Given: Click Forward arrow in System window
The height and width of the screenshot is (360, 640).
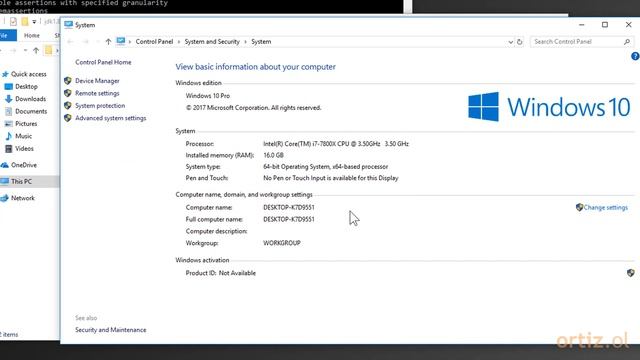Looking at the screenshot, I should (x=85, y=42).
